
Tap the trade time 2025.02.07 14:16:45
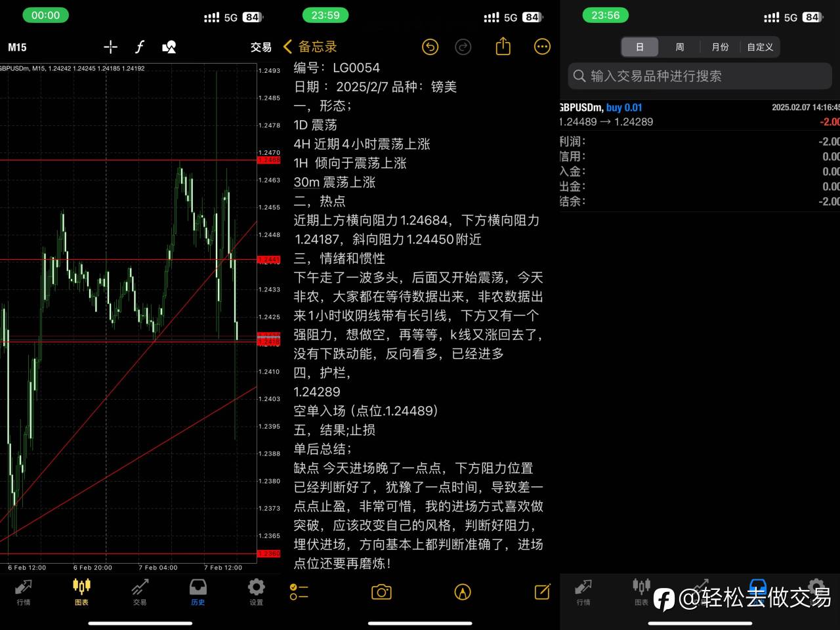805,107
